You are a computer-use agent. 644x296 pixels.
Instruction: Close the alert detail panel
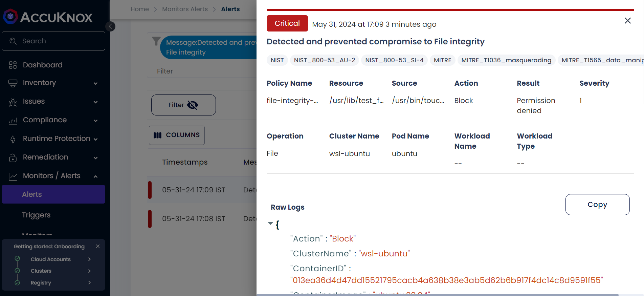627,21
